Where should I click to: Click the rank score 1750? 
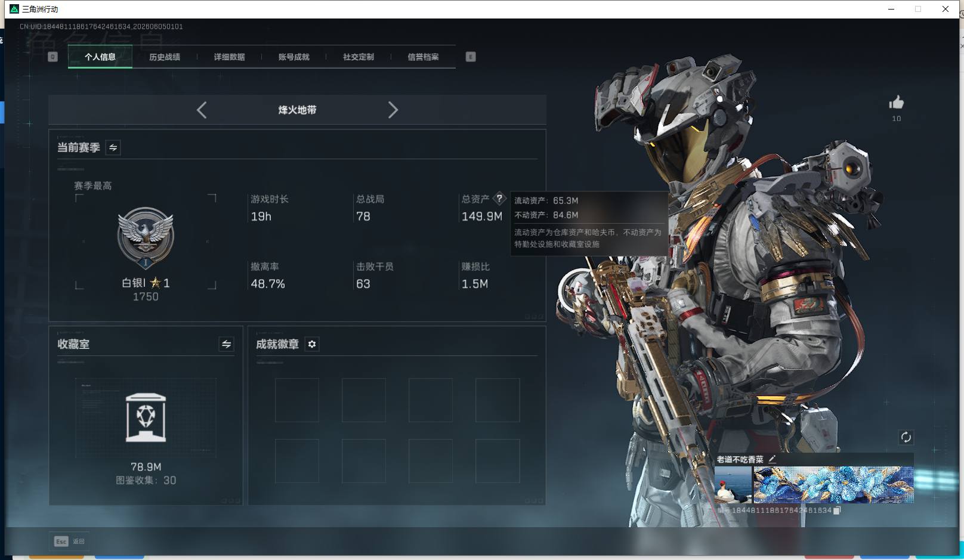point(146,296)
